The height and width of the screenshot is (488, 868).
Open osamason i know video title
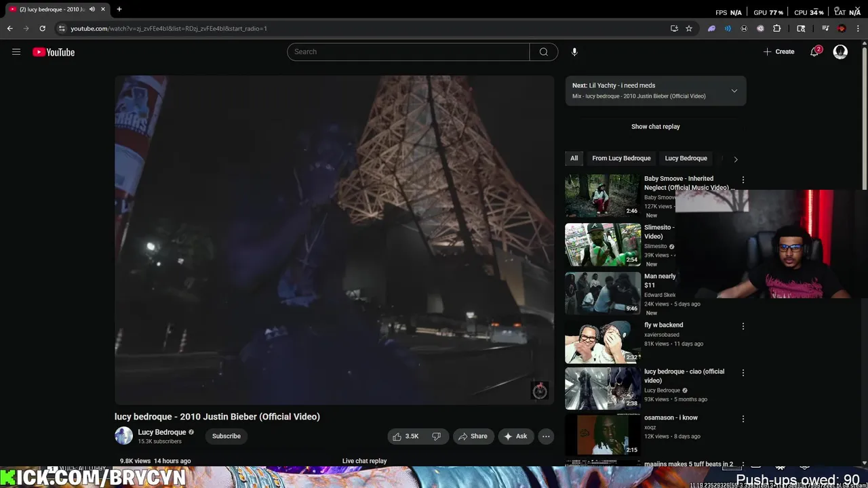click(671, 418)
